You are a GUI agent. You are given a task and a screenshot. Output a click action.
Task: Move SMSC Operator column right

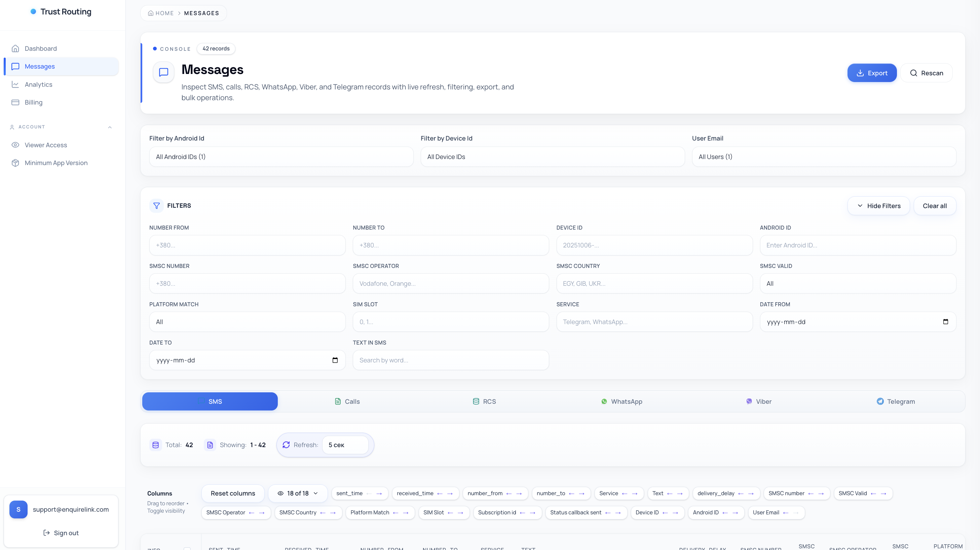pyautogui.click(x=262, y=513)
